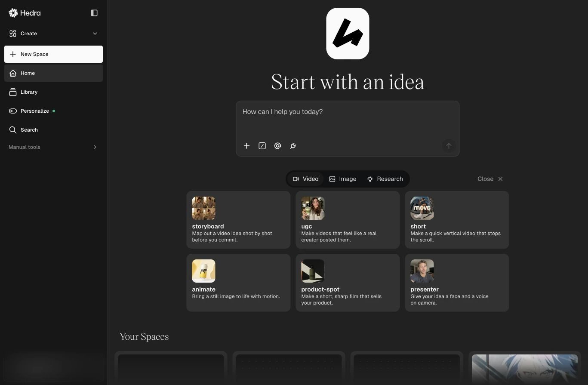
Task: Click the plus attach icon in prompt box
Action: pos(246,146)
